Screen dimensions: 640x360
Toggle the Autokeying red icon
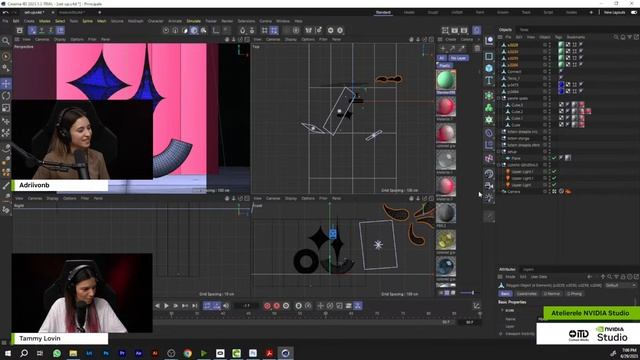276,306
